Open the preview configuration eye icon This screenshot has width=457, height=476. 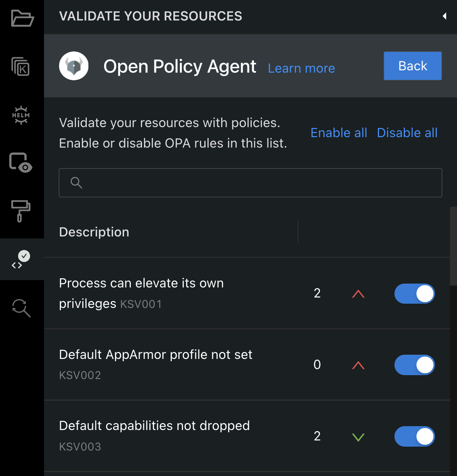point(21,163)
